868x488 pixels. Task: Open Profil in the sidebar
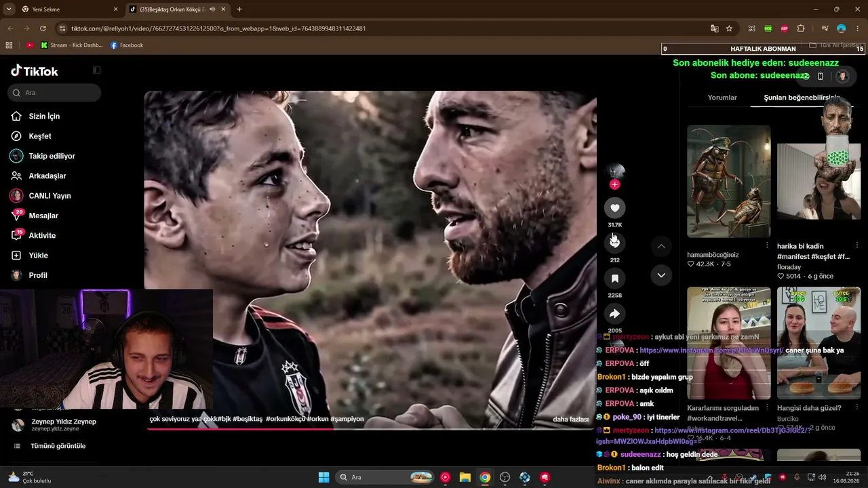tap(37, 275)
